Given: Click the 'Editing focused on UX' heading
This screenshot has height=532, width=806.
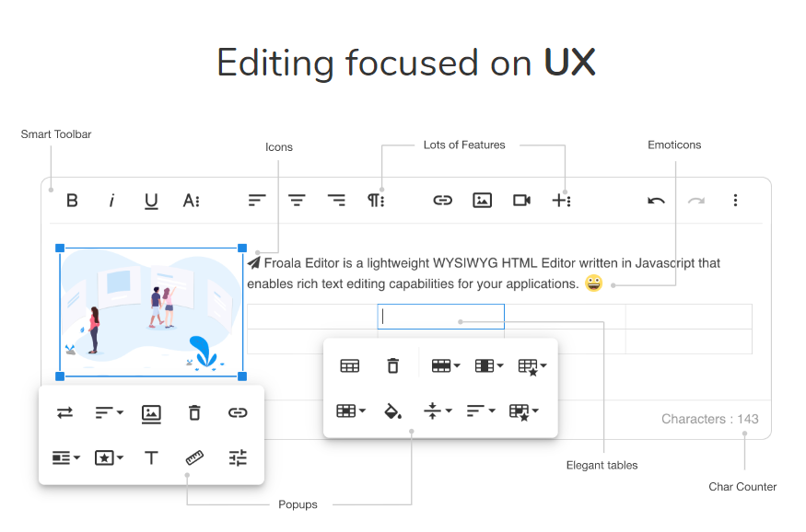Looking at the screenshot, I should (406, 64).
